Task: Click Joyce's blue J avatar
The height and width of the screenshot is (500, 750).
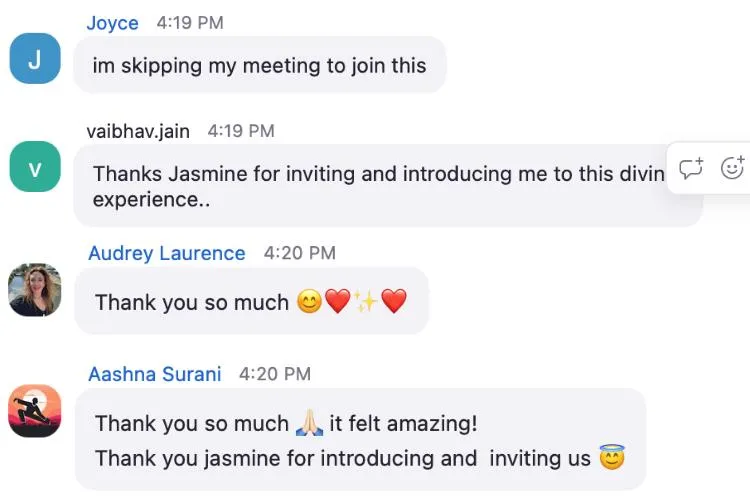Action: (x=35, y=59)
